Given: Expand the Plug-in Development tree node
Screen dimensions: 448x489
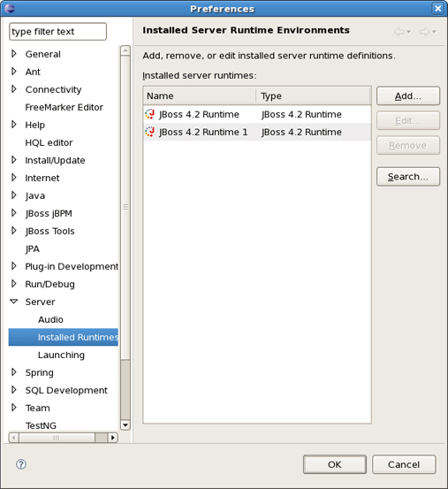Looking at the screenshot, I should coord(14,266).
